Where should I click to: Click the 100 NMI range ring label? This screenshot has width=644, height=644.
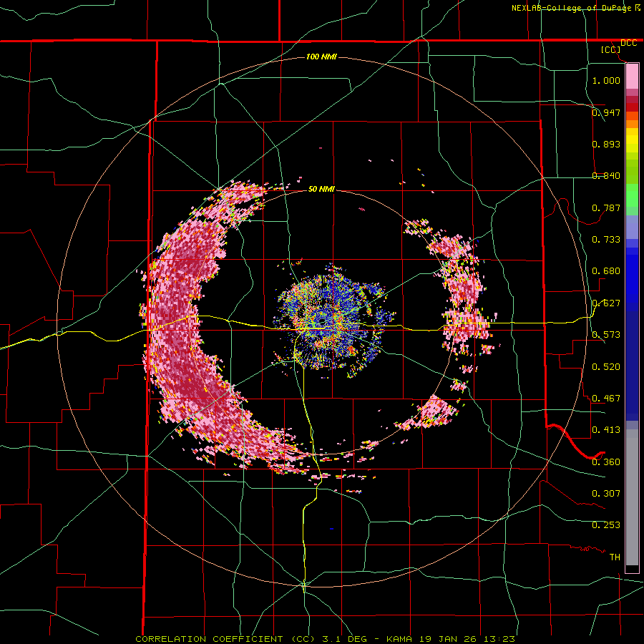[321, 57]
